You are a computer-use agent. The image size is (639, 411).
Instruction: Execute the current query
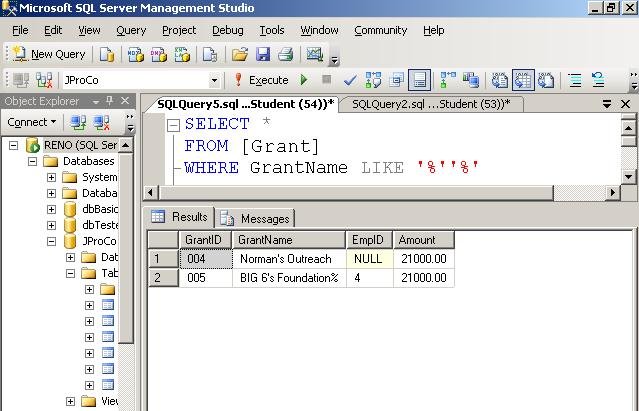(261, 80)
